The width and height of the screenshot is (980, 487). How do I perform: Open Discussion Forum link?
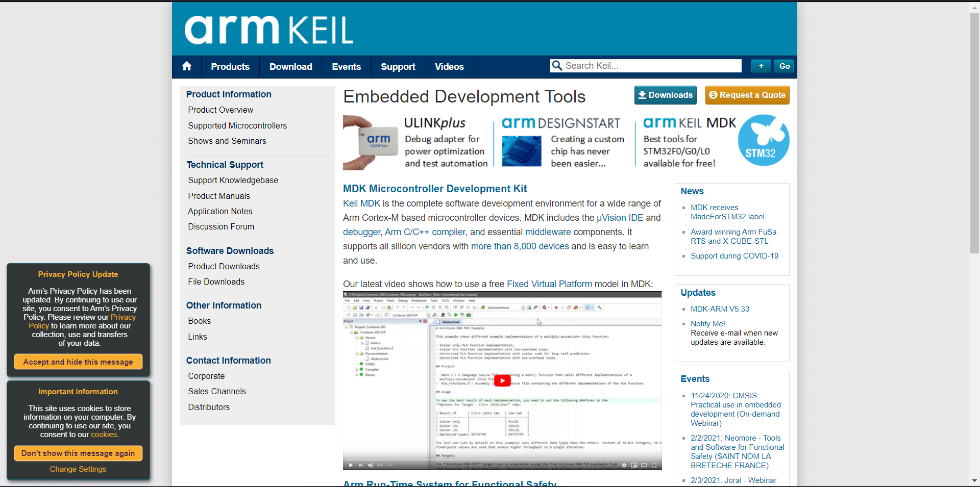221,226
